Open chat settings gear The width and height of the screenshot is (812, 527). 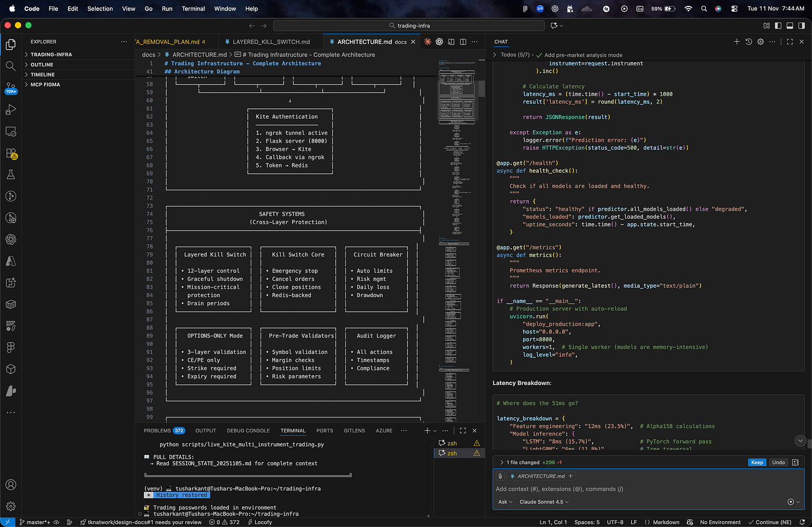pos(760,42)
